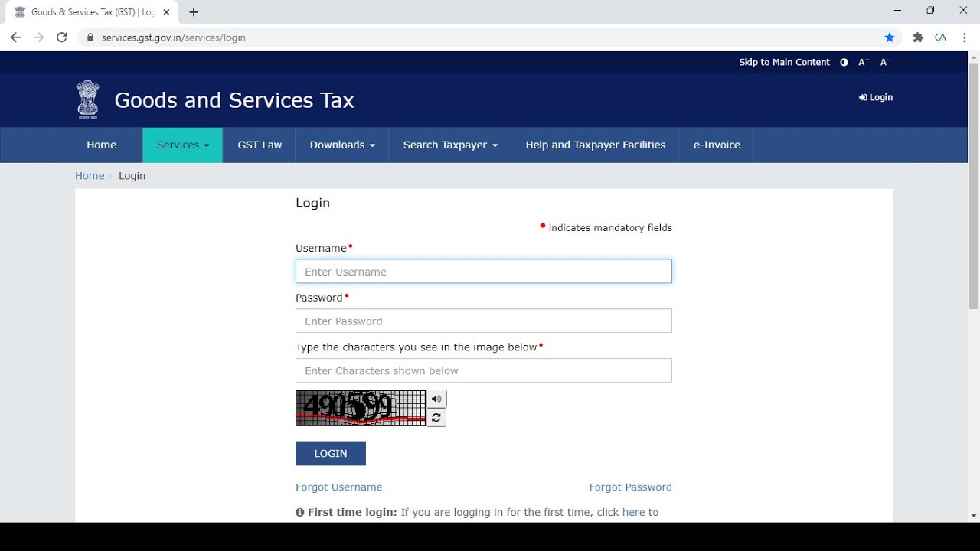Open the CA extension icon
Screen dimensions: 980x551
click(941, 37)
